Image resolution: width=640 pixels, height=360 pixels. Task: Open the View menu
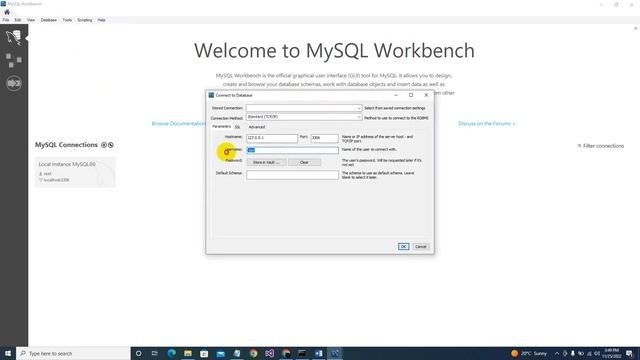pyautogui.click(x=31, y=20)
